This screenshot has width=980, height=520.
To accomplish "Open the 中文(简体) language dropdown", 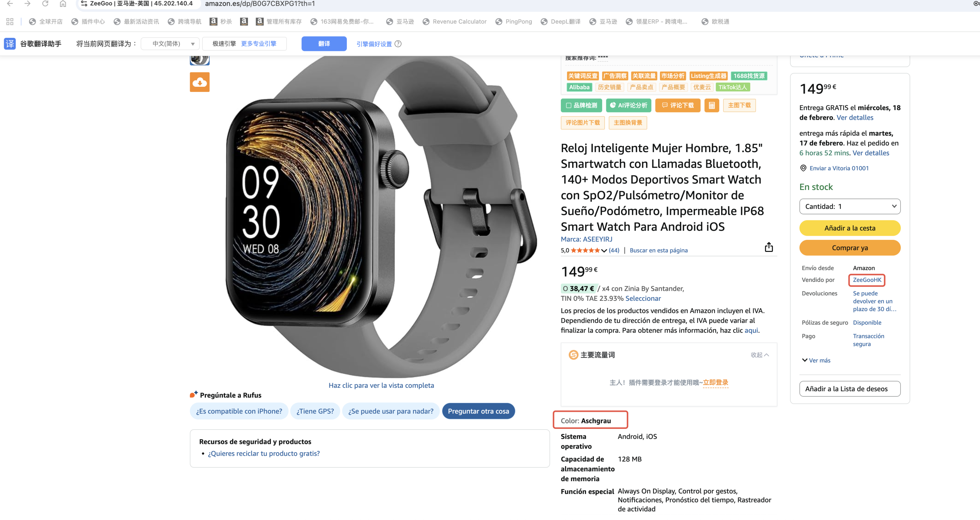I will pos(170,44).
